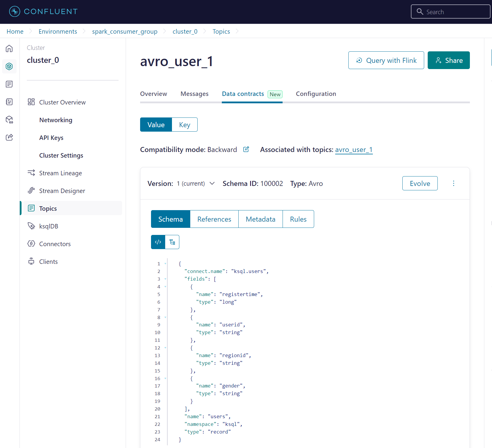Click the Schema ID 100002 value

coord(271,184)
